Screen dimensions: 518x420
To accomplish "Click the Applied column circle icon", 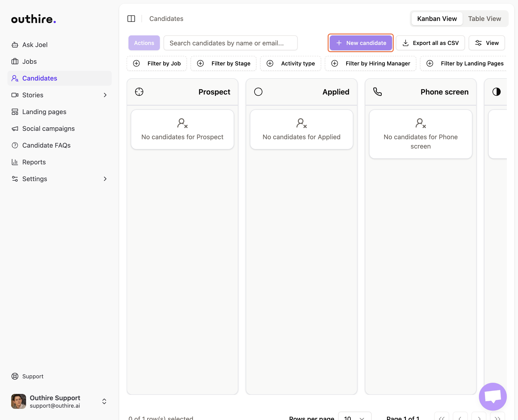I will [258, 92].
